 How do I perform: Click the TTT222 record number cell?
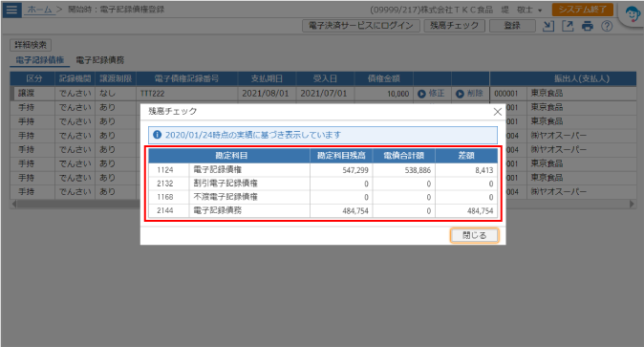[187, 94]
